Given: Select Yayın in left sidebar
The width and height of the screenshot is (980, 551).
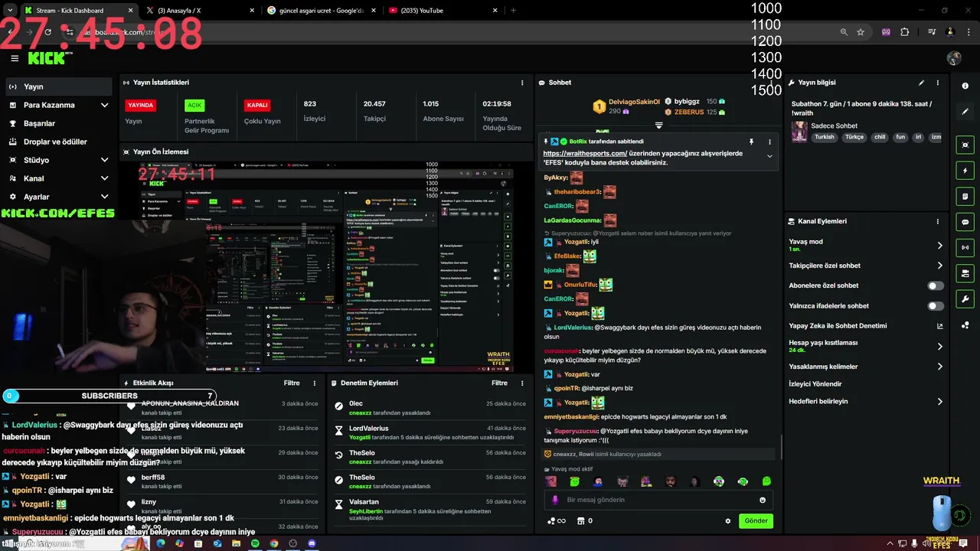Looking at the screenshot, I should [59, 86].
